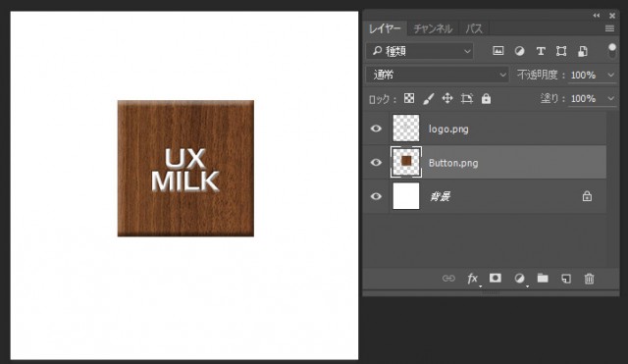Screen dimensions: 628x364
Task: Lock image pixels brush icon
Action: (x=429, y=98)
